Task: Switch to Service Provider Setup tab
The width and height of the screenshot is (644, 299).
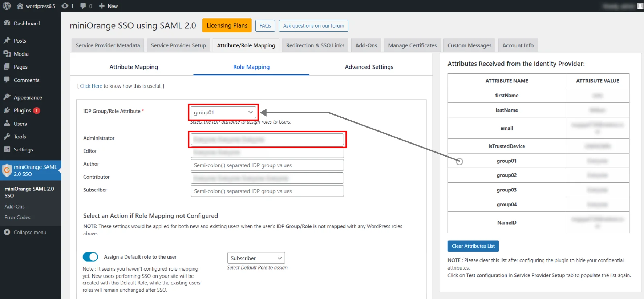Action: point(178,45)
